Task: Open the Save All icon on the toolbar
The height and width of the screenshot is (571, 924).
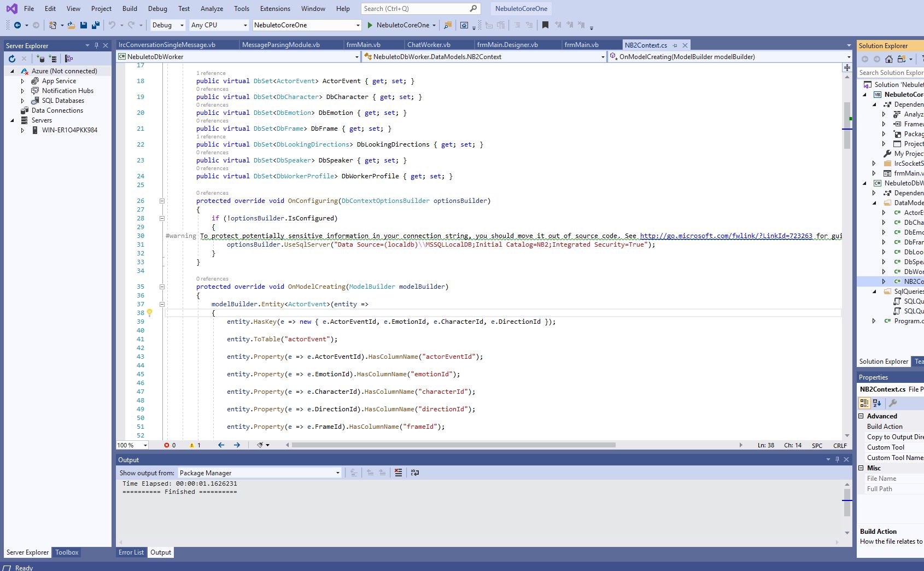Action: [95, 25]
